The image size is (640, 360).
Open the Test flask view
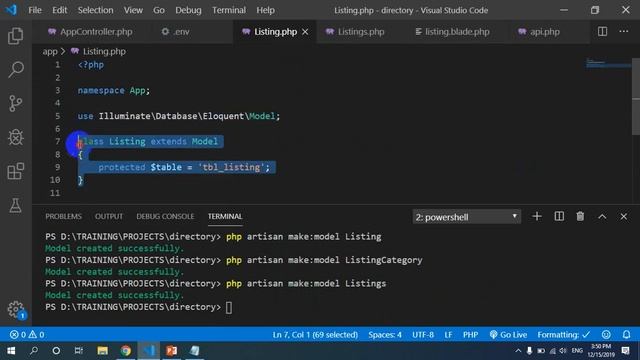click(x=16, y=205)
